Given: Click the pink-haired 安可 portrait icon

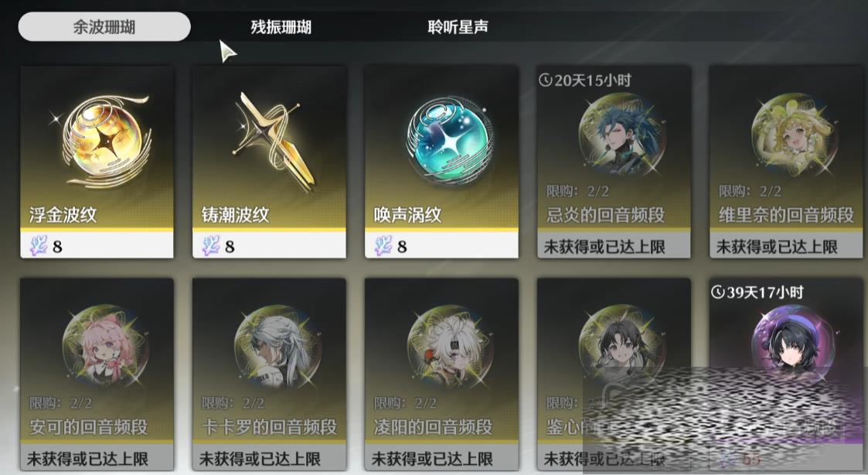Looking at the screenshot, I should (x=104, y=346).
